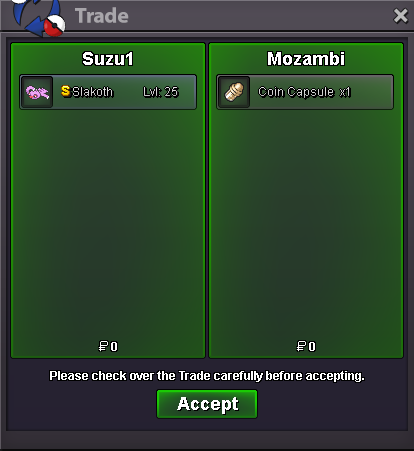Close the Trade window
Image resolution: width=414 pixels, height=451 pixels.
point(400,16)
